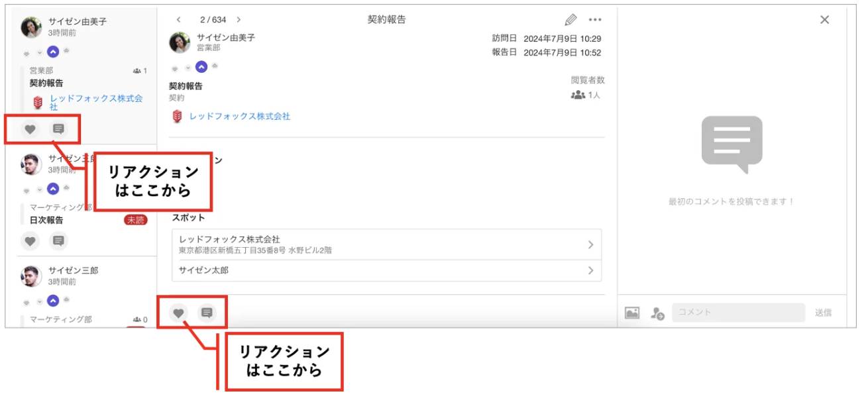Click the small down chevron under the detail author
The width and height of the screenshot is (868, 420).
[188, 68]
